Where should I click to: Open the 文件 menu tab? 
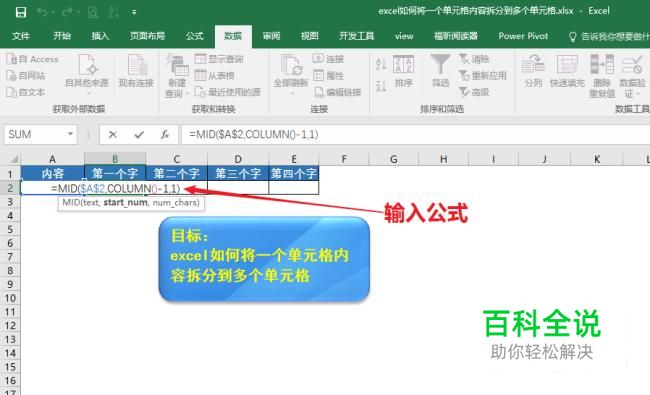21,36
